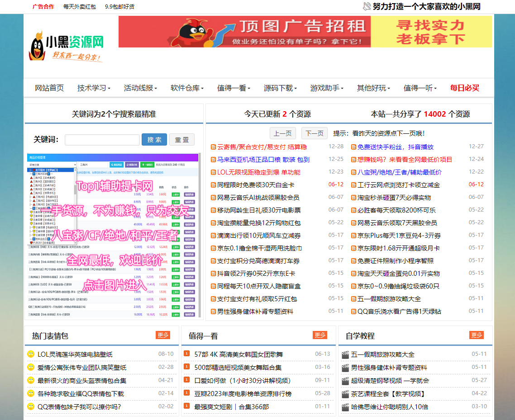Click 更多 in the 热门表情包 panel

pyautogui.click(x=163, y=335)
